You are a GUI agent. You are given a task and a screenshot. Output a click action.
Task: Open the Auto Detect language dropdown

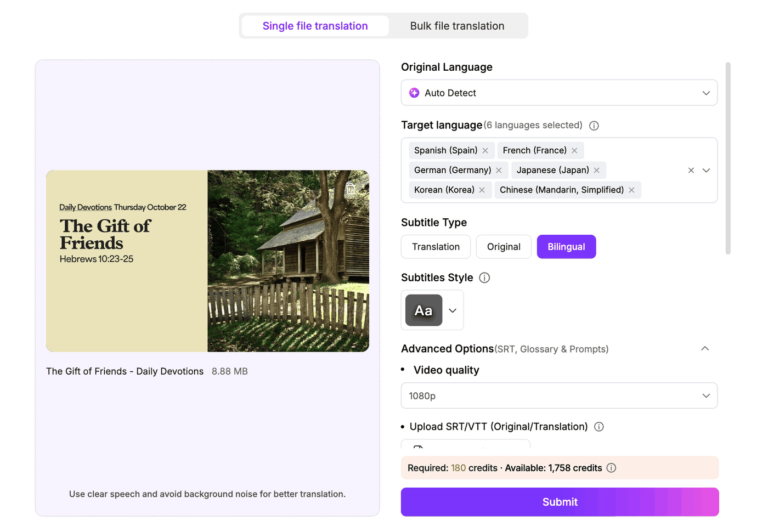pyautogui.click(x=559, y=93)
